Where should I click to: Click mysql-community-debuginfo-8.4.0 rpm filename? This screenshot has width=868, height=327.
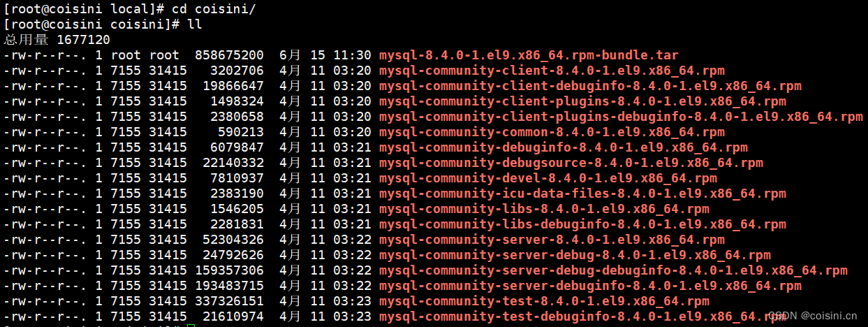(x=564, y=147)
